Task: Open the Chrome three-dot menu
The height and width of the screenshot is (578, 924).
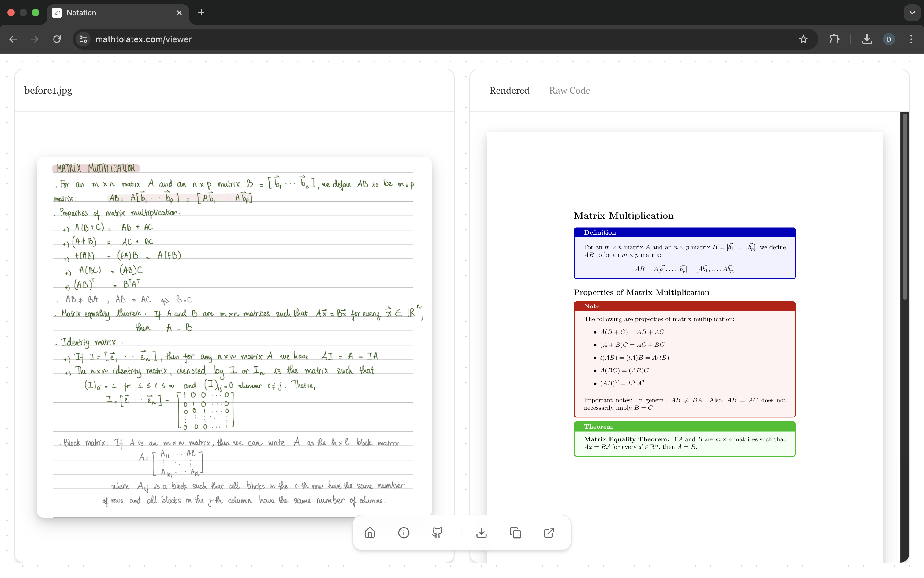Action: [x=911, y=39]
